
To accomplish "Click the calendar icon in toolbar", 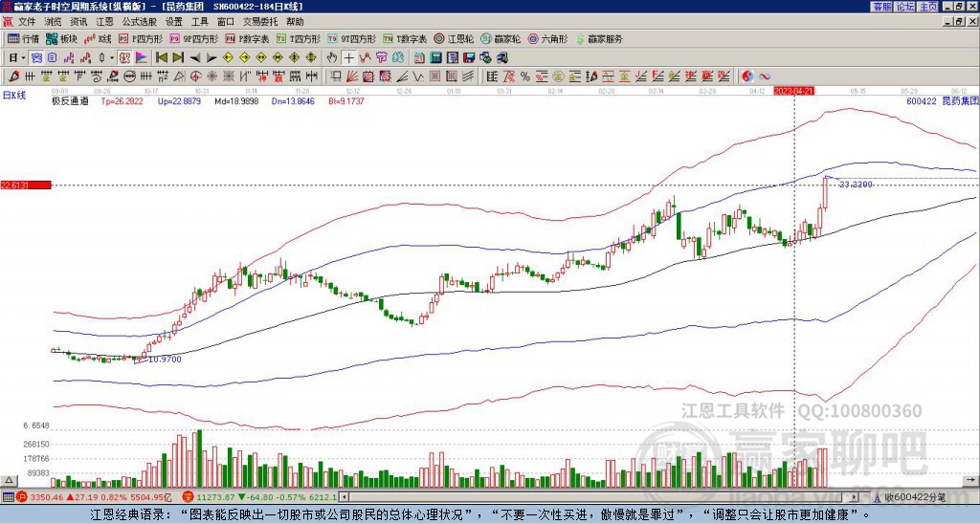I will pos(419,58).
